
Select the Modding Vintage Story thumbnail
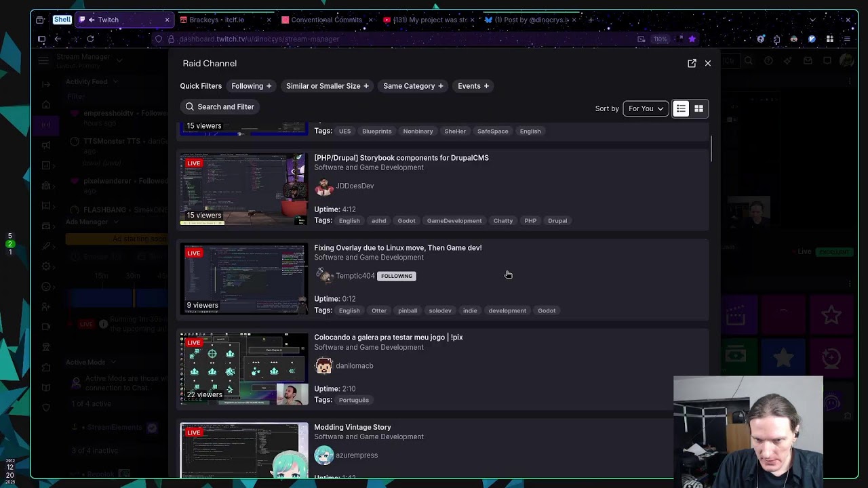click(x=244, y=451)
